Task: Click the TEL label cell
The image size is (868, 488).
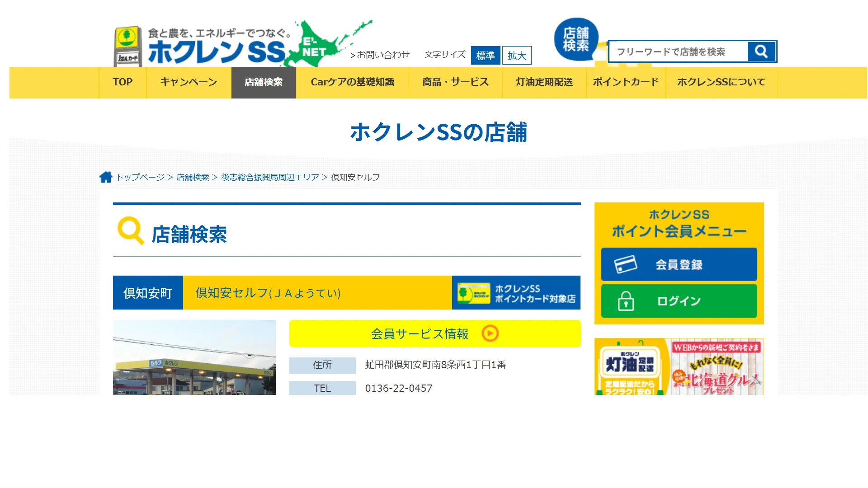Action: click(x=322, y=388)
